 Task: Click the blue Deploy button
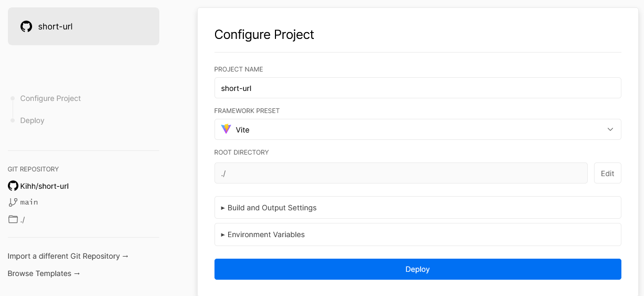418,269
